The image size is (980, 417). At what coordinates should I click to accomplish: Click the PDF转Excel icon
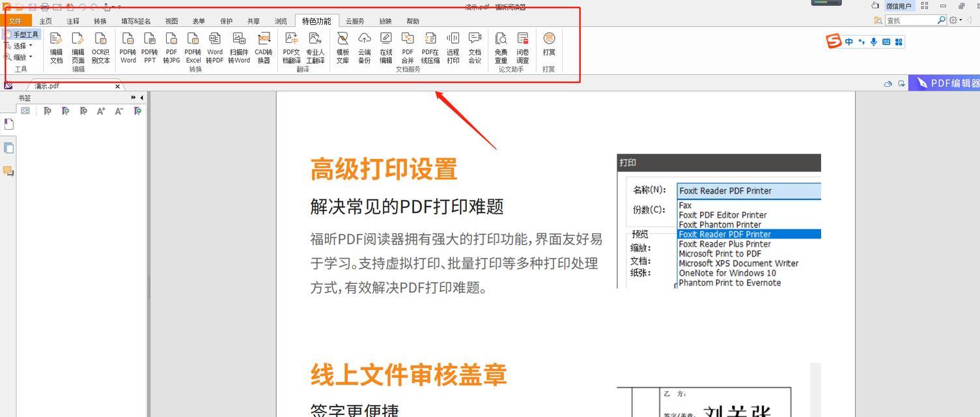tap(193, 48)
